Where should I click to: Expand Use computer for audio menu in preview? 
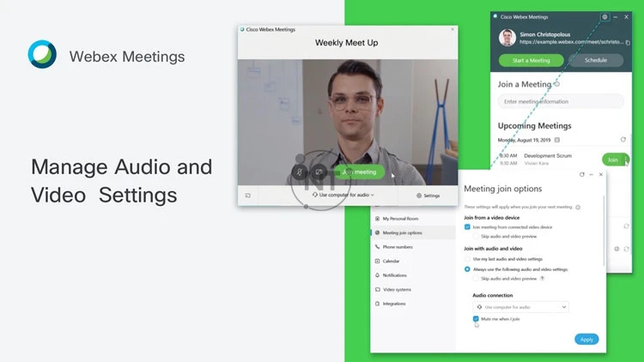pos(344,196)
